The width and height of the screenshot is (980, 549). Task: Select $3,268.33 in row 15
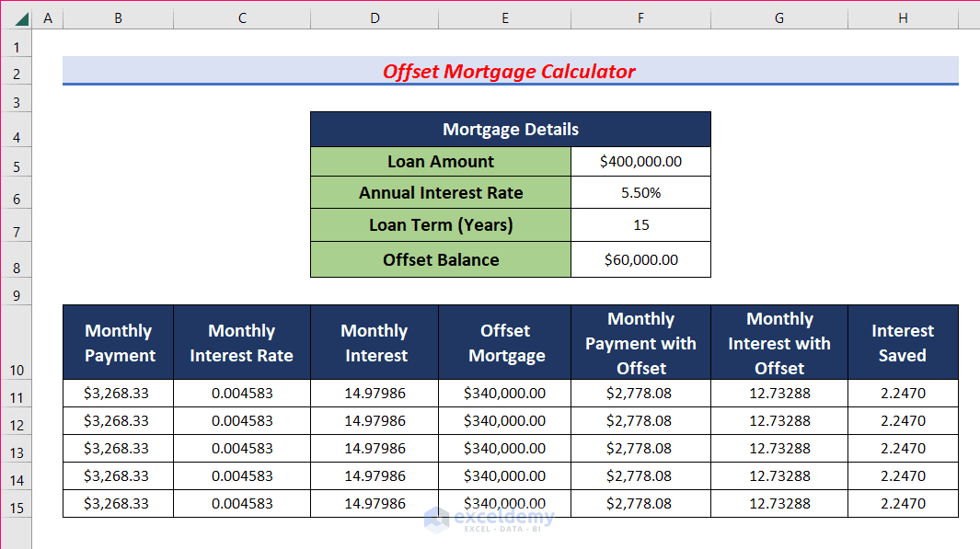118,503
